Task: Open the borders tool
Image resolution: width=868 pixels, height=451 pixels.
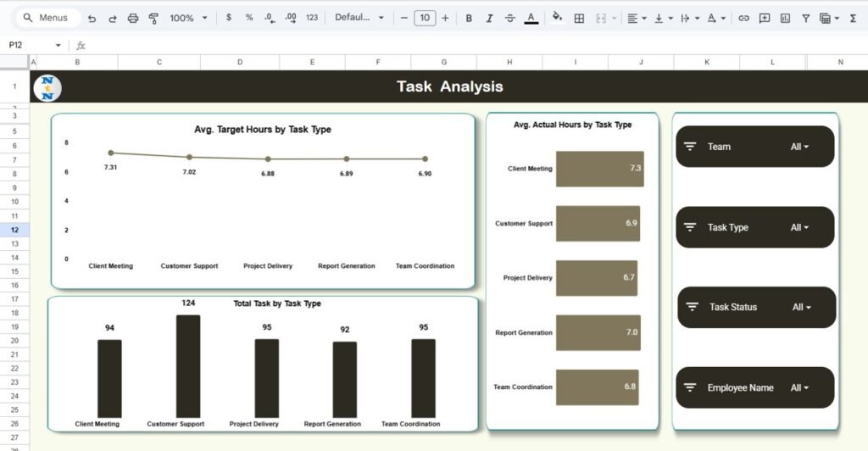Action: pyautogui.click(x=579, y=19)
